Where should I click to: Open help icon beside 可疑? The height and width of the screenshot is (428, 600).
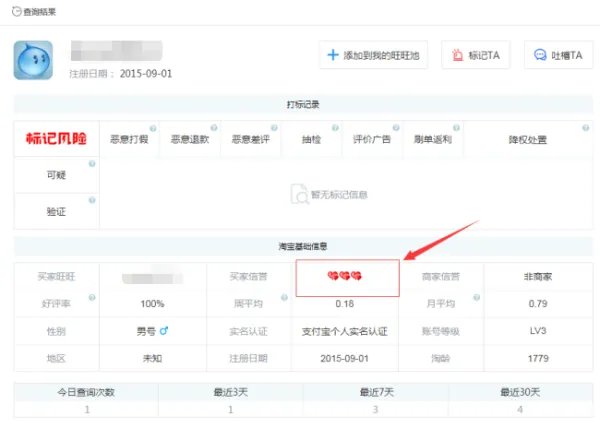(x=92, y=164)
